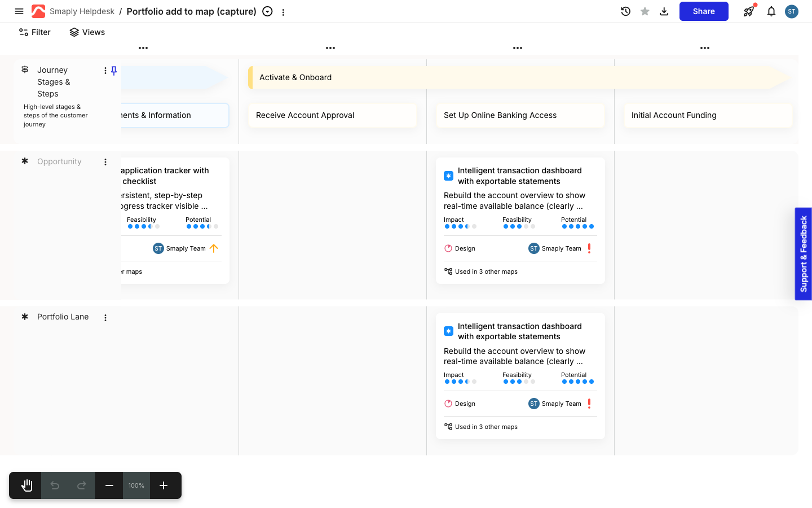Download the map with export icon
Image resolution: width=812 pixels, height=508 pixels.
(x=664, y=11)
